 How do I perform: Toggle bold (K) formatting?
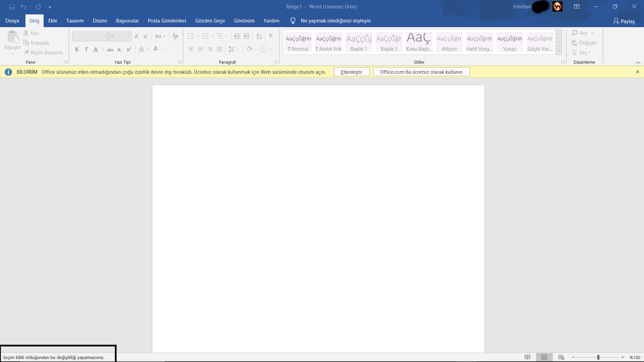click(x=77, y=49)
